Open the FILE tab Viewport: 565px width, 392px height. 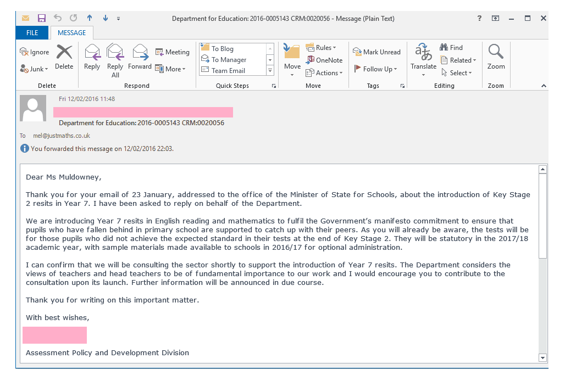pos(32,33)
